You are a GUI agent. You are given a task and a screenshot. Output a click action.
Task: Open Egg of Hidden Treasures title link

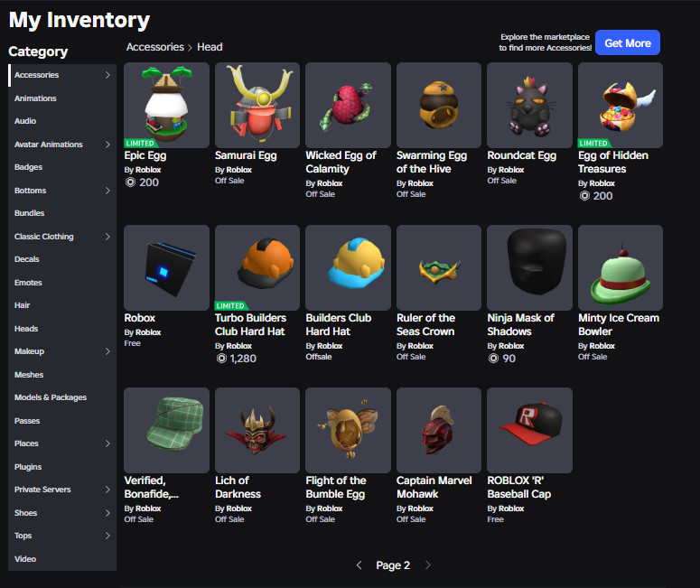[x=613, y=162]
